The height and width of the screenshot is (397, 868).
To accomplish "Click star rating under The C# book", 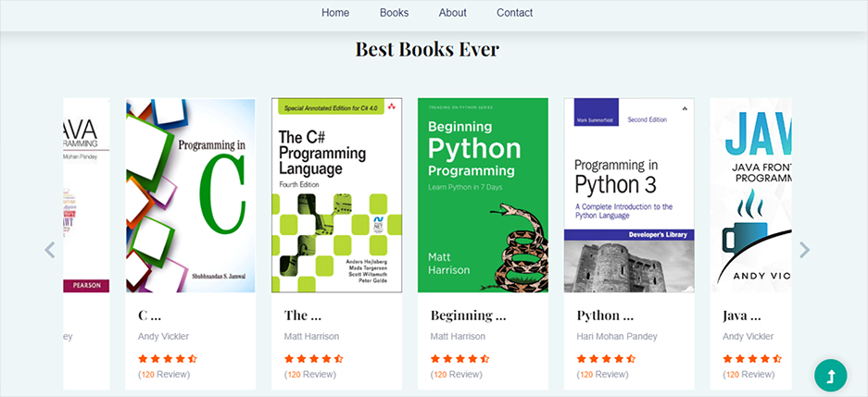I will click(x=314, y=358).
